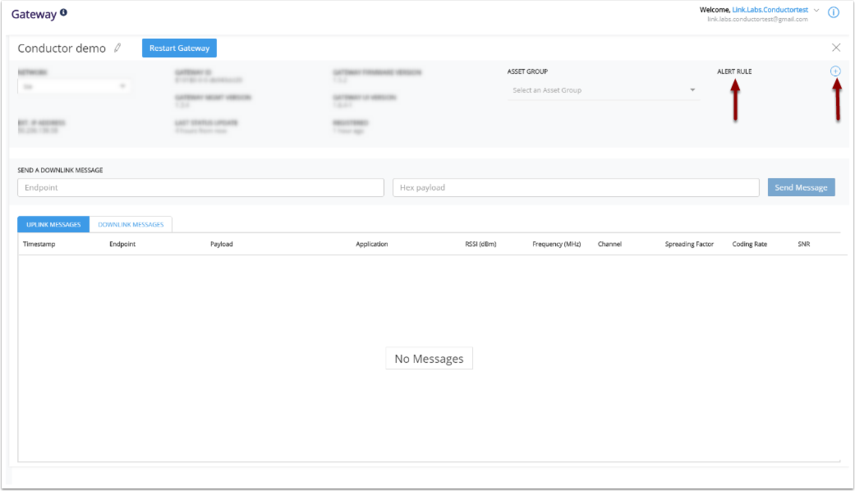
Task: Click the pencil icon to rename Conductor demo
Action: tap(118, 48)
